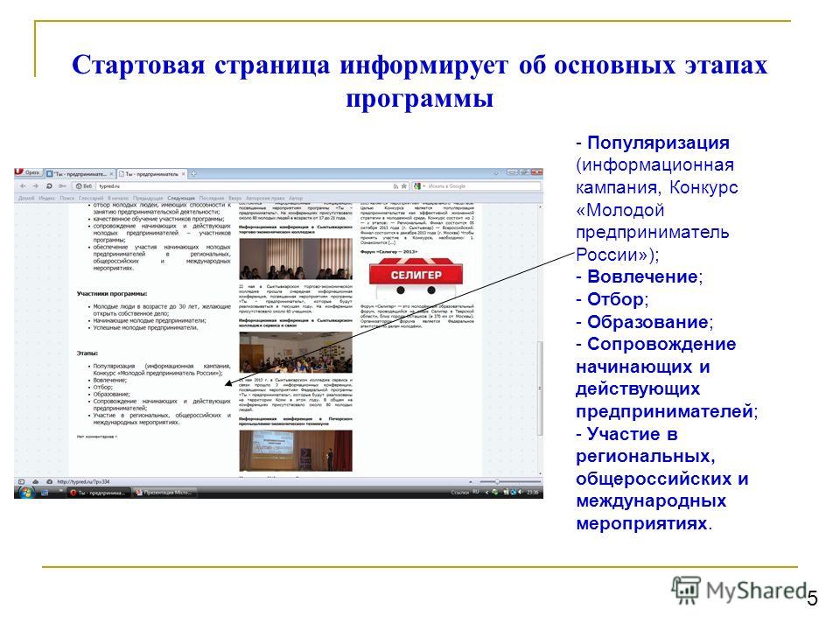Click the taskbar clock 23:36

[533, 492]
